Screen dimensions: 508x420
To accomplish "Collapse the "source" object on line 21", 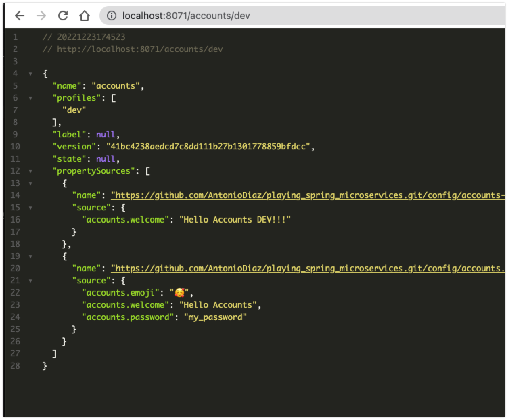I will [30, 281].
